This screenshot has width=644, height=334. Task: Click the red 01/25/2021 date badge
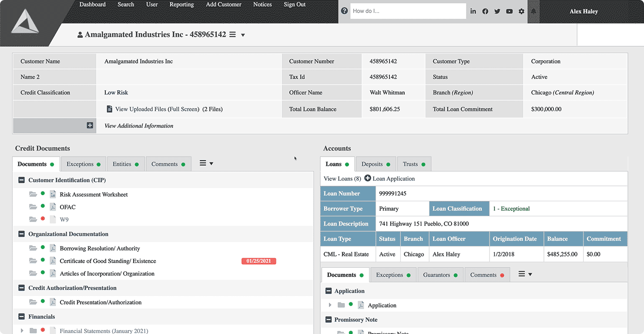click(258, 261)
